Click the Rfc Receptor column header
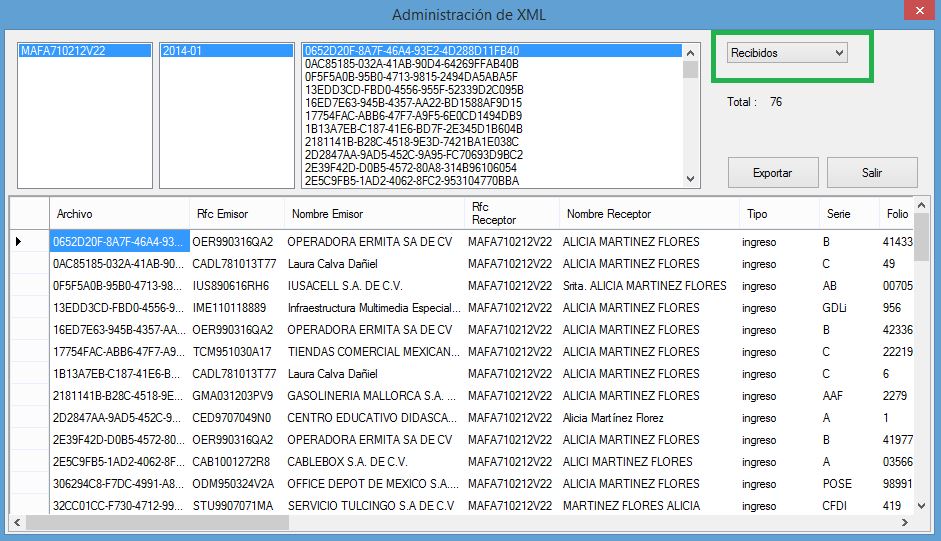The image size is (941, 541). click(x=512, y=214)
